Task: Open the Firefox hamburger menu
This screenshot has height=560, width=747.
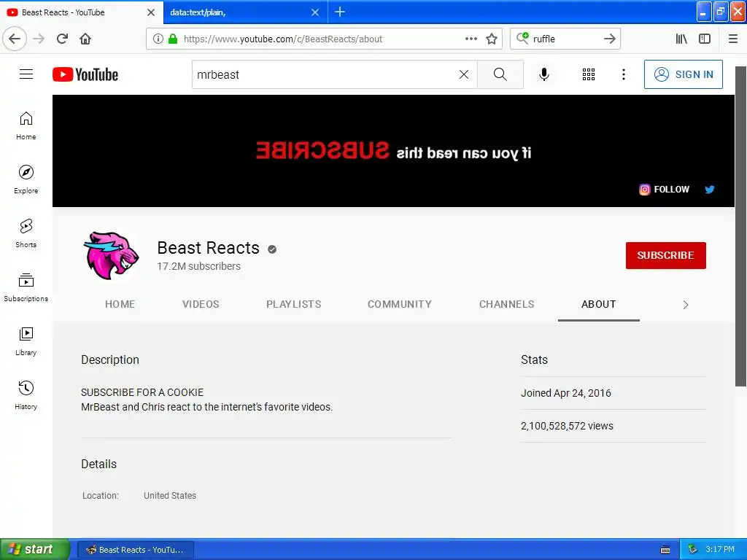Action: coord(733,39)
